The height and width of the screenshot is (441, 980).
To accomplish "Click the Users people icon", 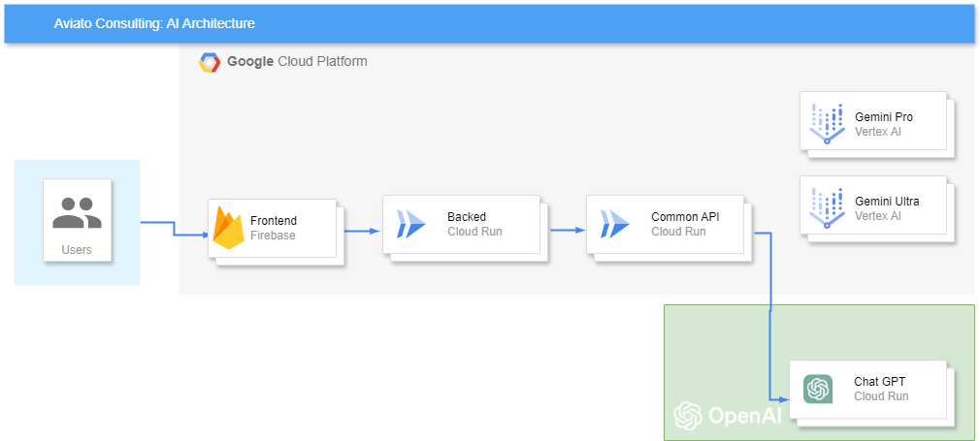I will (77, 212).
